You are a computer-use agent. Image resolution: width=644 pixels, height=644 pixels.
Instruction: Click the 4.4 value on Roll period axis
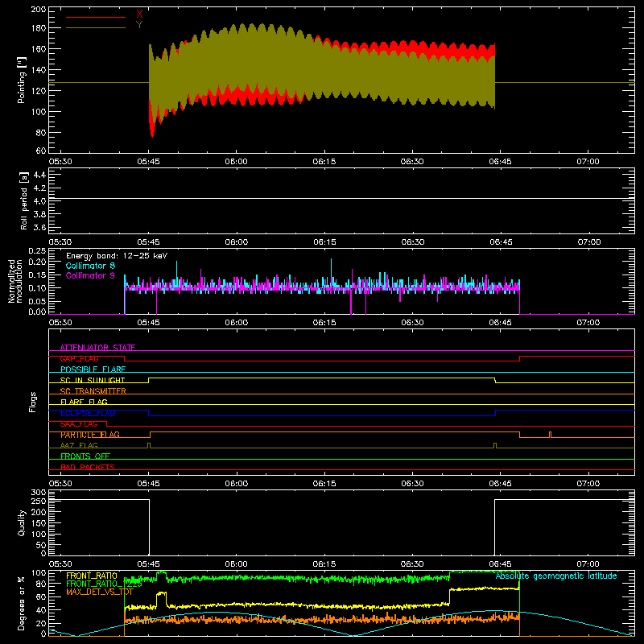pos(39,175)
